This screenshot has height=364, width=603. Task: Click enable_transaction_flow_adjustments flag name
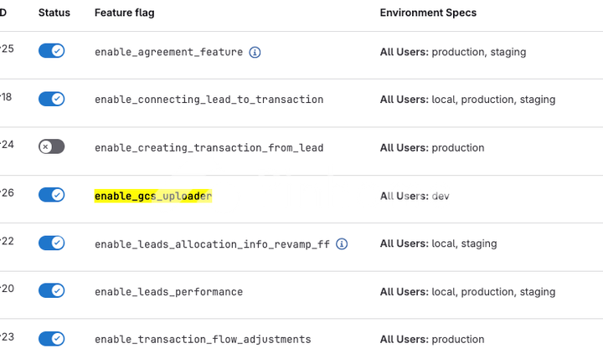coord(203,340)
